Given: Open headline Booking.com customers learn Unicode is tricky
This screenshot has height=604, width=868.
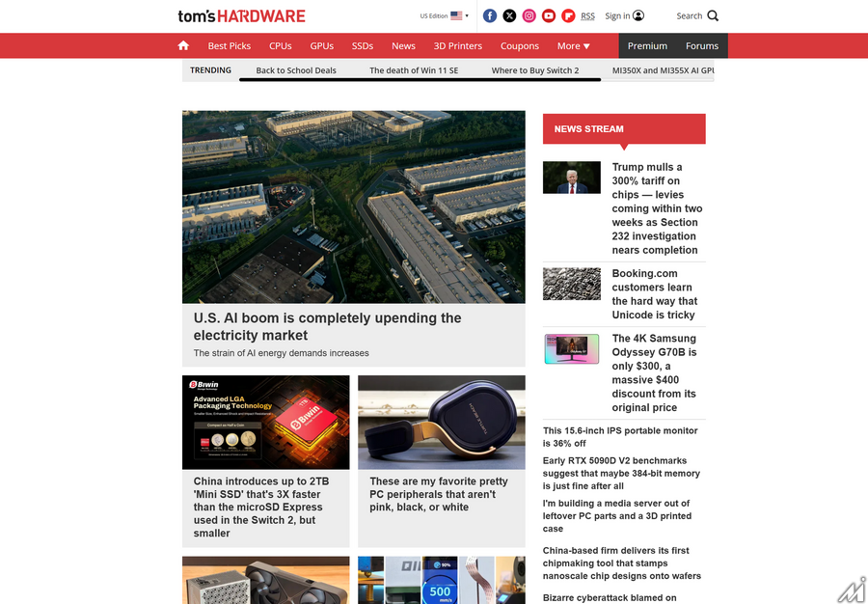Looking at the screenshot, I should [x=654, y=294].
